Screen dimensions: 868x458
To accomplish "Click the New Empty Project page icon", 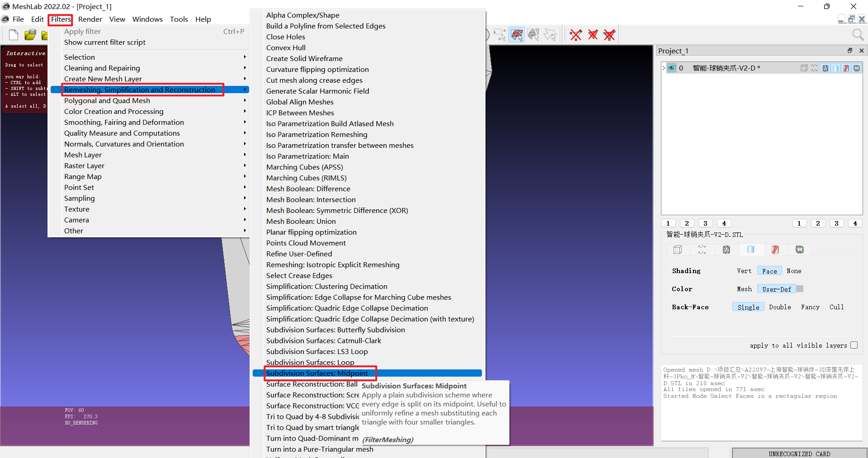I will [14, 35].
